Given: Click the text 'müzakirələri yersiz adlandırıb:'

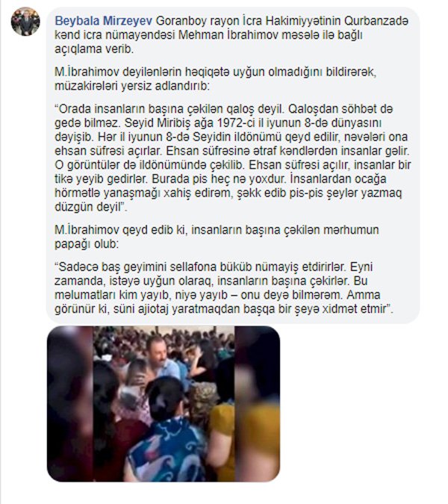Looking at the screenshot, I should click(132, 86).
